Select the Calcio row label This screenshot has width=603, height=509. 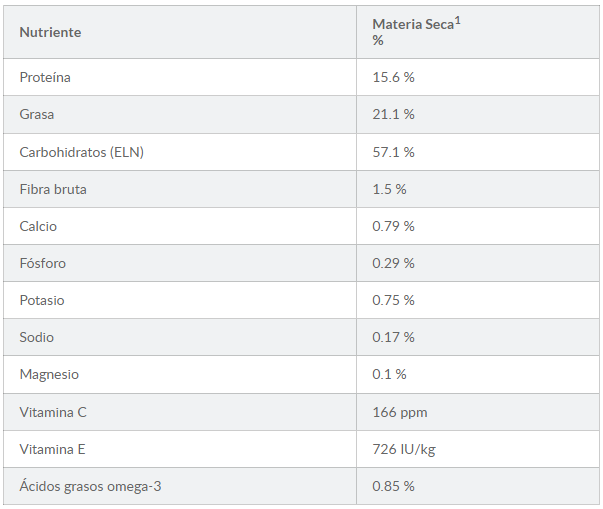38,226
